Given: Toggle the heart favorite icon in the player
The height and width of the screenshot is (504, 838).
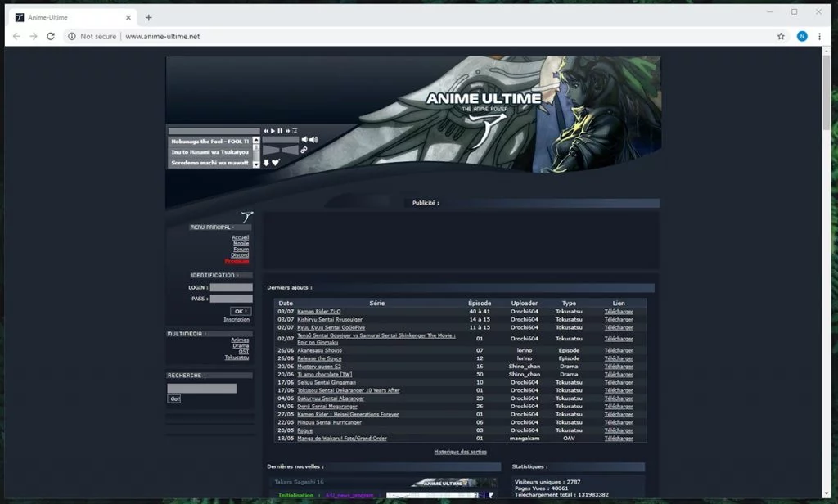Looking at the screenshot, I should (x=275, y=162).
